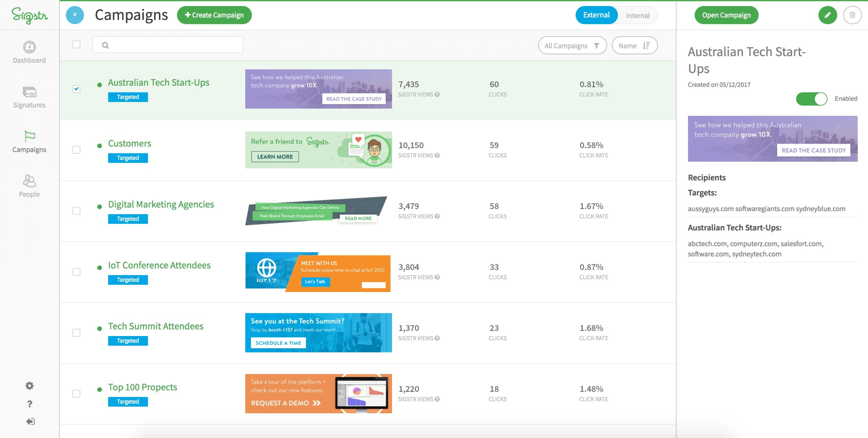Check the IoT Conference Attendees checkbox

76,272
